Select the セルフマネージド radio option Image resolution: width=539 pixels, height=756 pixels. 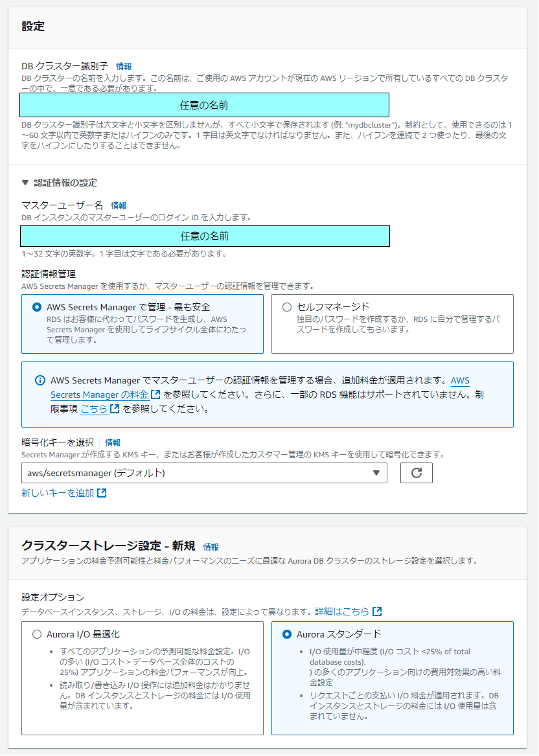pyautogui.click(x=287, y=307)
